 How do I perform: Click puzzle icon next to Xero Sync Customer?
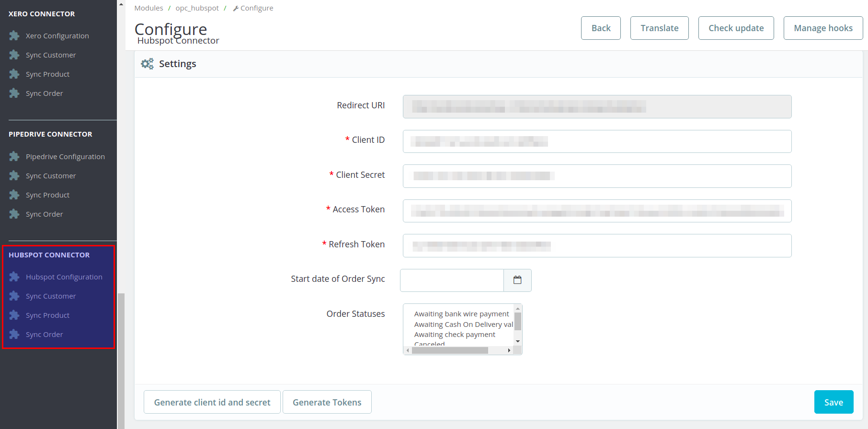(14, 55)
